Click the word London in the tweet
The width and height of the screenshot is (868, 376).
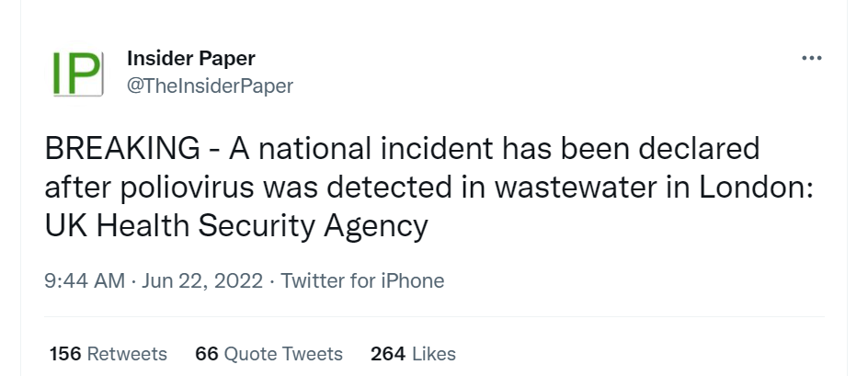756,188
